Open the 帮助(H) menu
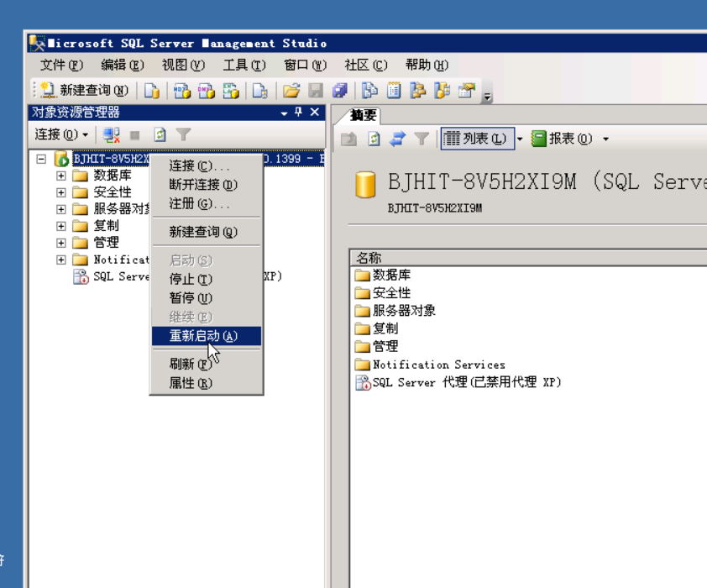707x588 pixels. [427, 65]
